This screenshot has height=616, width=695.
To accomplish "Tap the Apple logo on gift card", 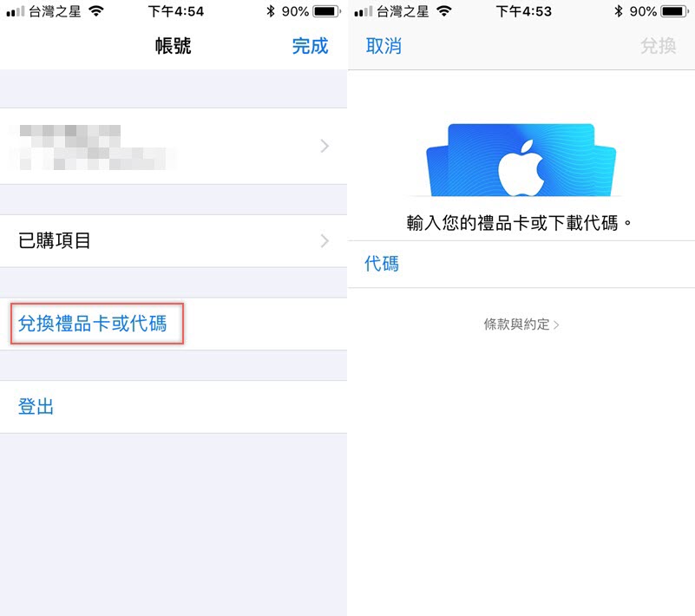I will tap(521, 167).
